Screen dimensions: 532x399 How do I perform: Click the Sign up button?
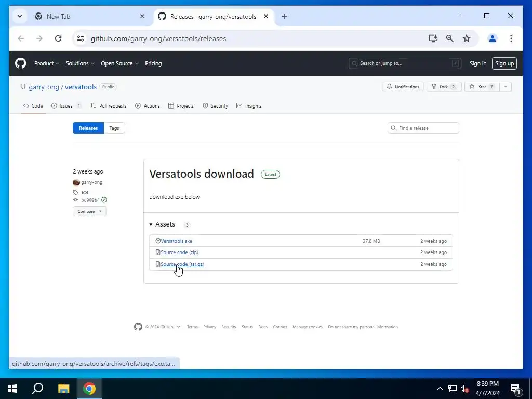tap(504, 63)
